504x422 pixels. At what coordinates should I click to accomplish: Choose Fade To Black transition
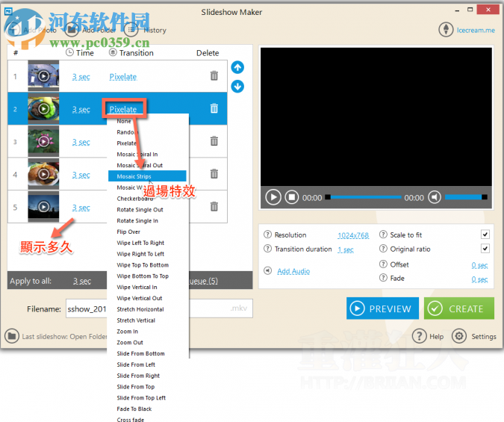(134, 409)
